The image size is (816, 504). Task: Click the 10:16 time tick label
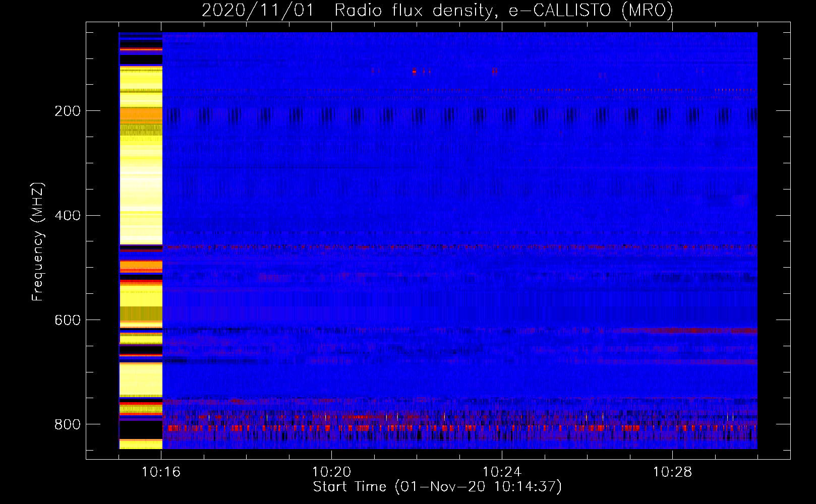(161, 472)
